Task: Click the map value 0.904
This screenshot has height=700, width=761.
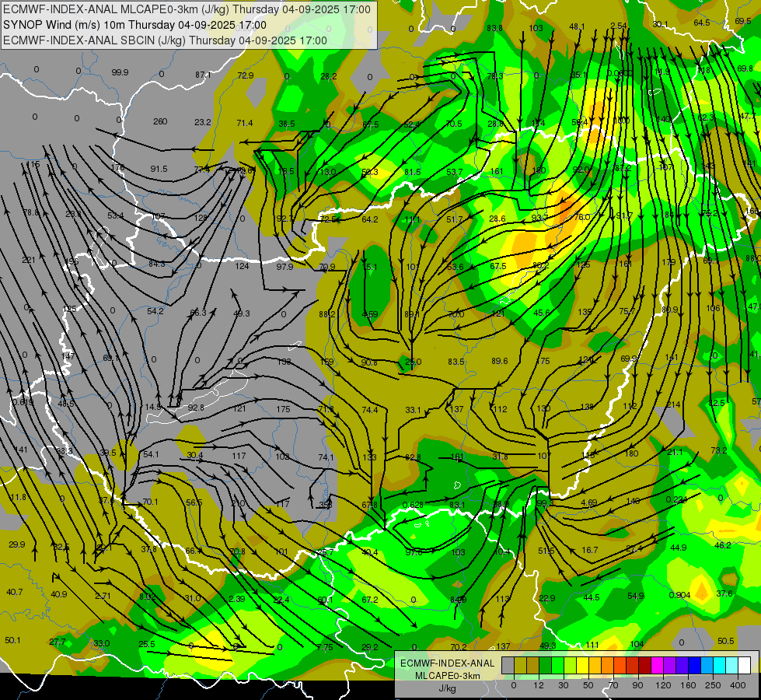Action: click(680, 595)
